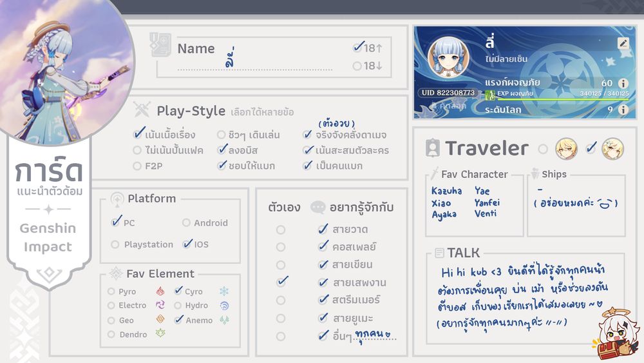Select the female Traveler avatar
Viewport: 644px width, 363px height.
(x=612, y=148)
